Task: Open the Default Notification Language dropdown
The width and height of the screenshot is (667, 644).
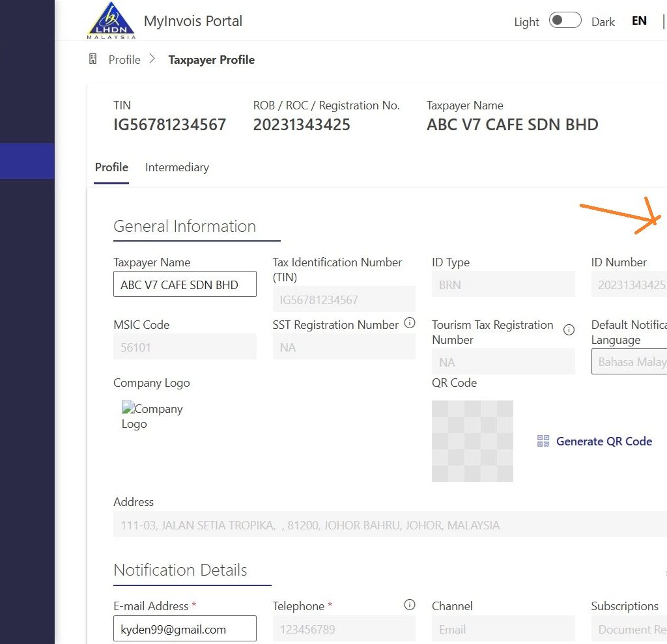Action: point(629,362)
